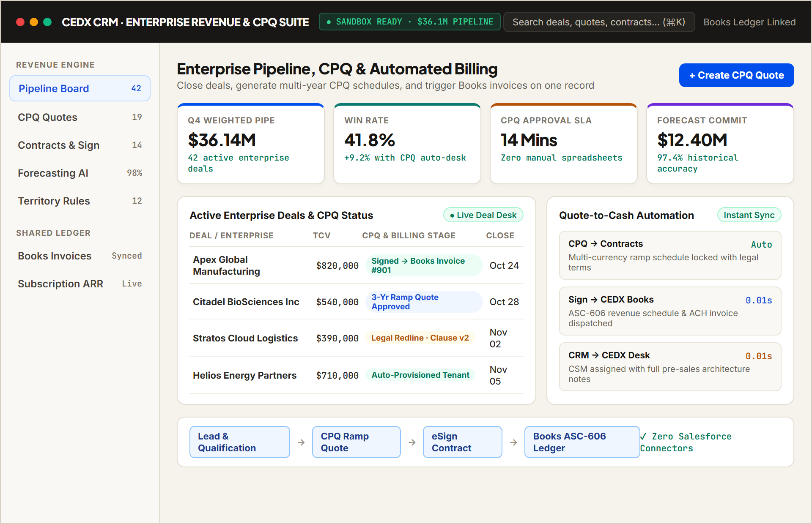Click the red close window dot
Screen dimensions: 812x524
coord(20,22)
